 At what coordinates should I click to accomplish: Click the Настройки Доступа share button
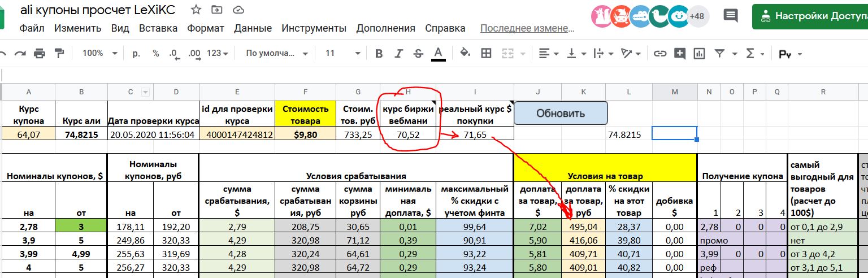coord(810,16)
